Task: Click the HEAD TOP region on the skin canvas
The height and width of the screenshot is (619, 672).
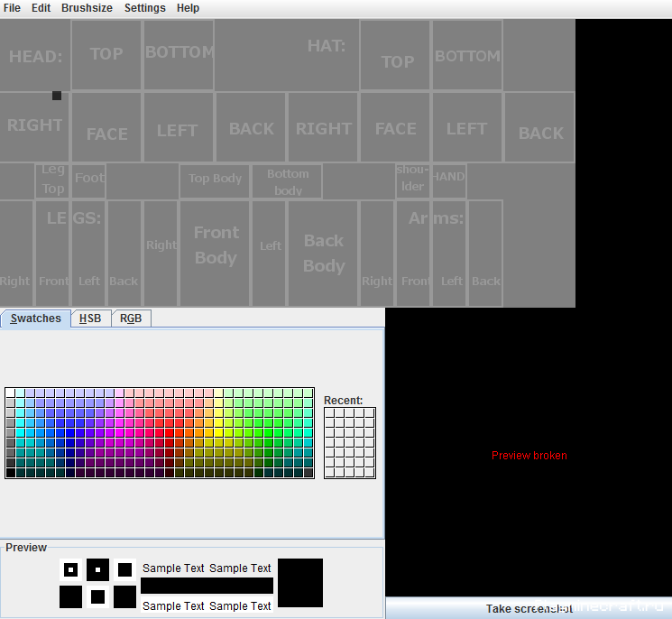Action: pos(106,55)
